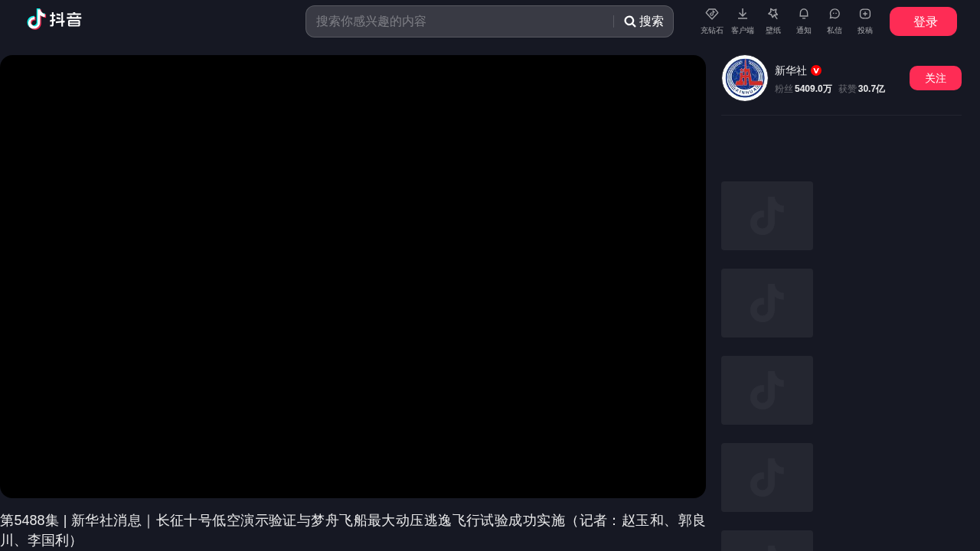Open 私信 private messages icon

click(x=834, y=21)
